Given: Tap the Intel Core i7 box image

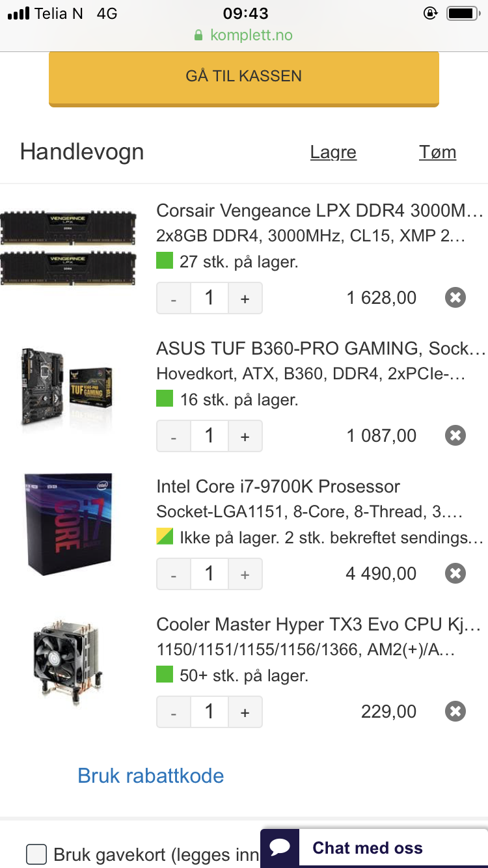Looking at the screenshot, I should point(68,524).
